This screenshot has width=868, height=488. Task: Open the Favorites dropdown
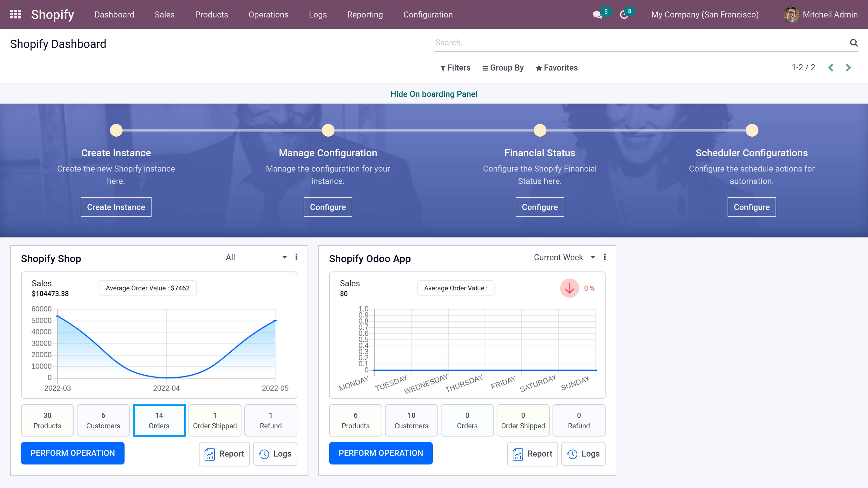pos(557,68)
